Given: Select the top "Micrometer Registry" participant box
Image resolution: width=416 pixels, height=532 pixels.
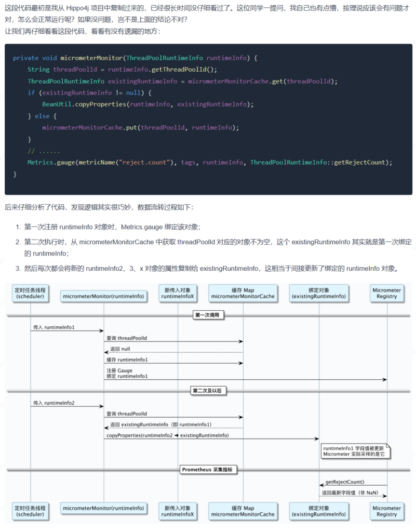Looking at the screenshot, I should 387,293.
